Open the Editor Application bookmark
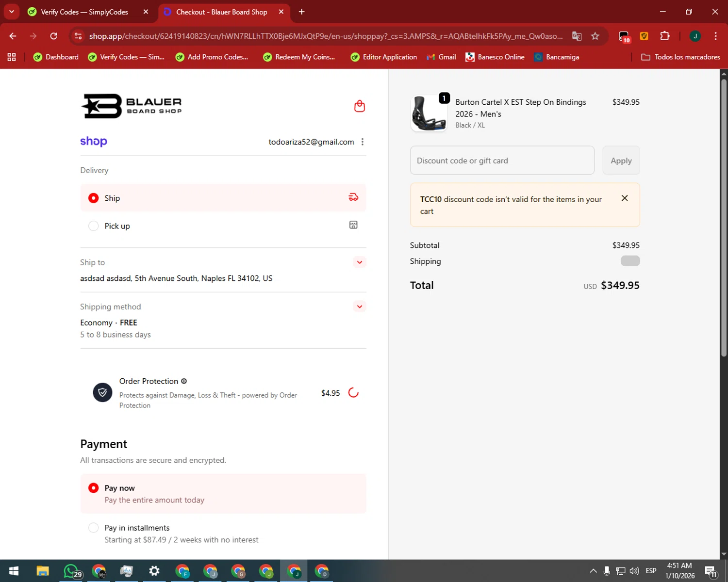Screen dimensions: 728x582 pos(384,57)
